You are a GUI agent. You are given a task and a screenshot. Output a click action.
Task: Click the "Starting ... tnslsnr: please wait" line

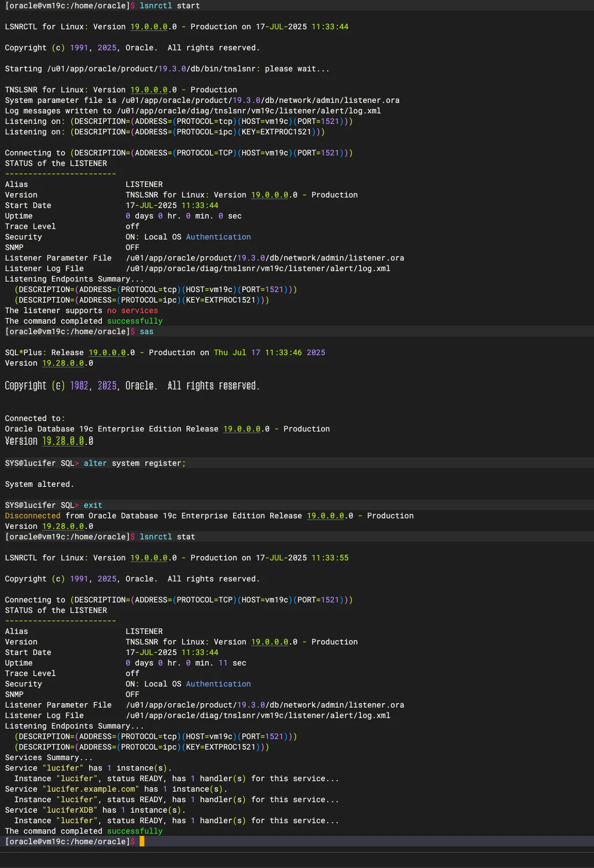[x=167, y=69]
